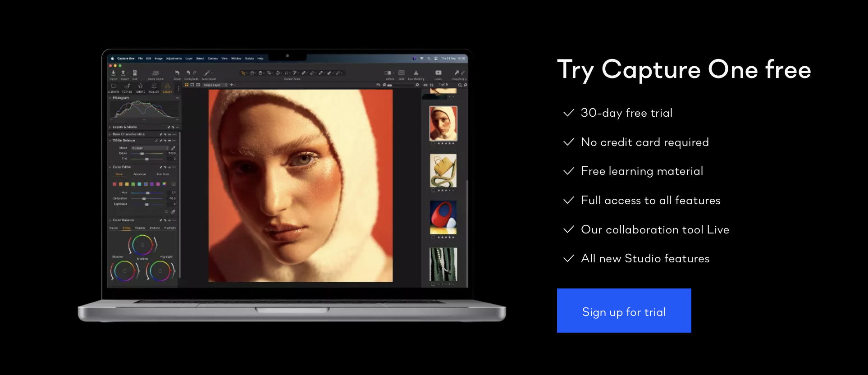Switch to Advanced tab in Color Editor
This screenshot has width=868, height=375.
pyautogui.click(x=140, y=174)
